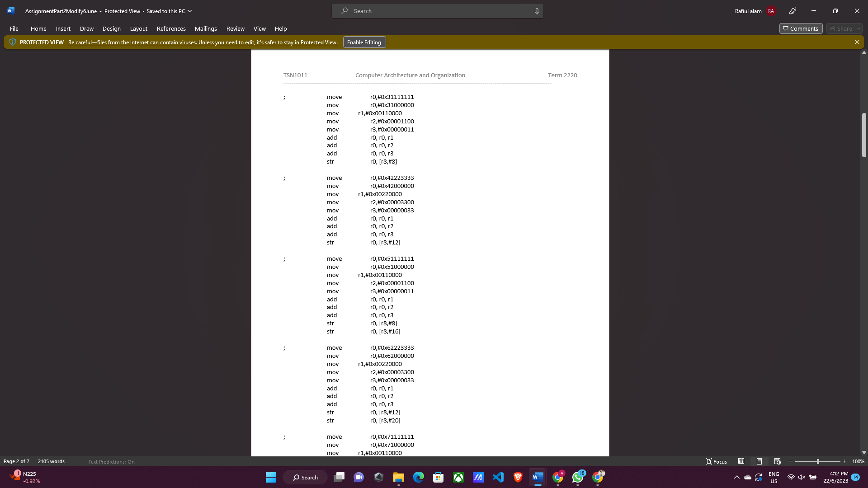Click the zoom out minus icon

(x=791, y=461)
